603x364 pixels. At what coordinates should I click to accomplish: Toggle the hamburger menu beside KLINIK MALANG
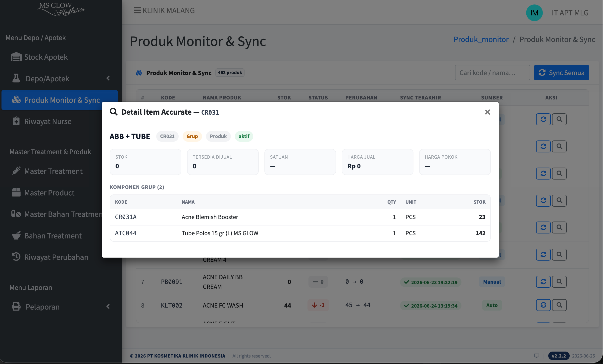coord(137,10)
